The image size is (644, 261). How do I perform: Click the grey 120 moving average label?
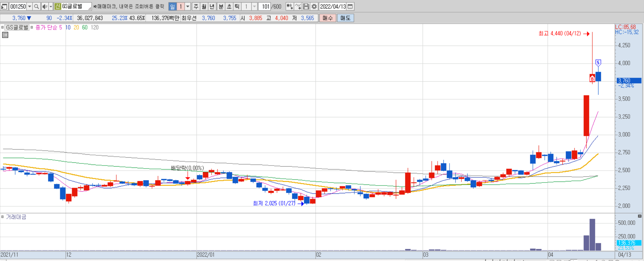(95, 28)
